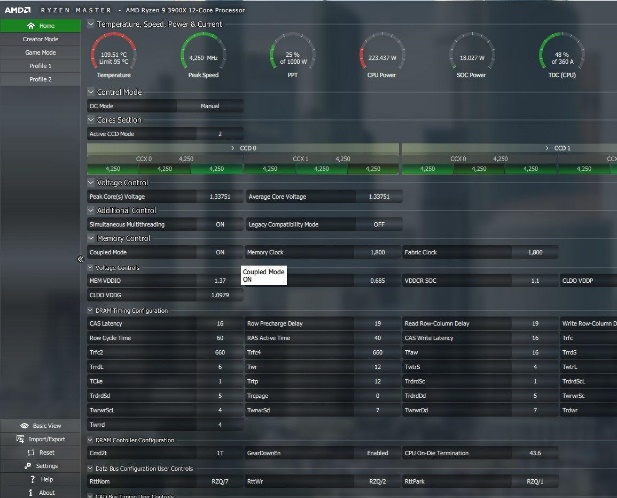This screenshot has width=617, height=498.
Task: Click the Basic View eye icon
Action: pos(24,426)
